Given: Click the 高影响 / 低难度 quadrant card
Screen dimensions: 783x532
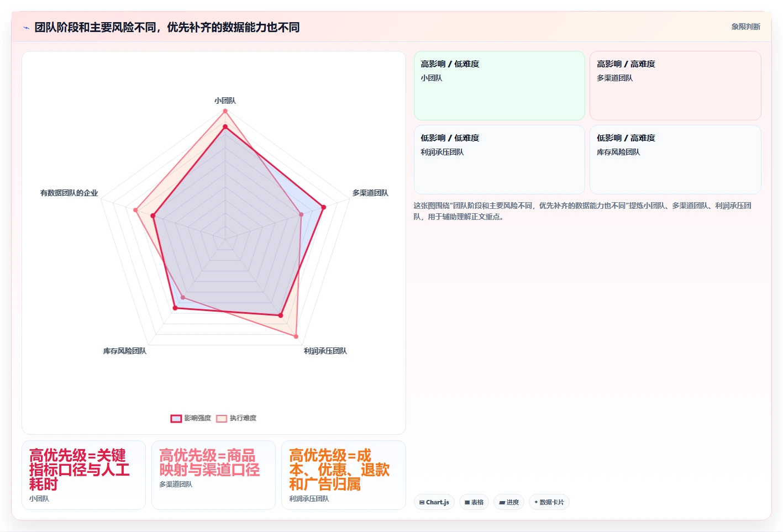Looking at the screenshot, I should click(x=500, y=86).
